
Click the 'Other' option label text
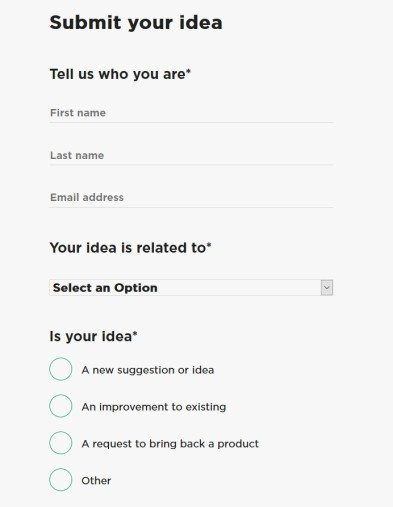click(96, 481)
